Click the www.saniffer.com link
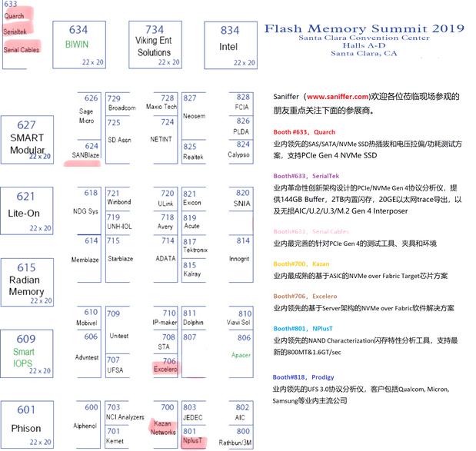 click(338, 97)
